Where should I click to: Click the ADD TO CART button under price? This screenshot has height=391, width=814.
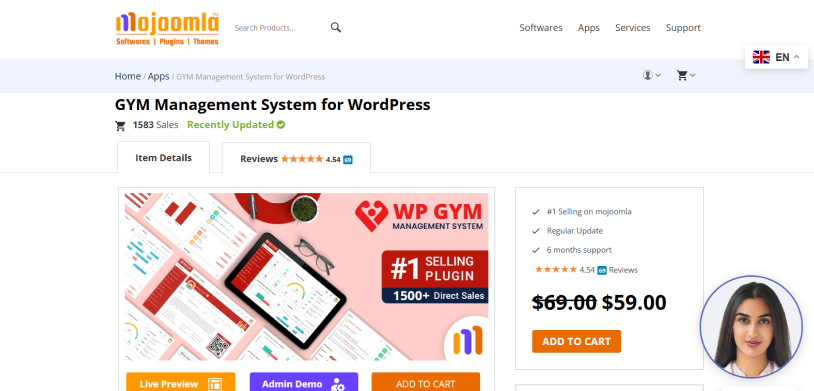pos(576,341)
